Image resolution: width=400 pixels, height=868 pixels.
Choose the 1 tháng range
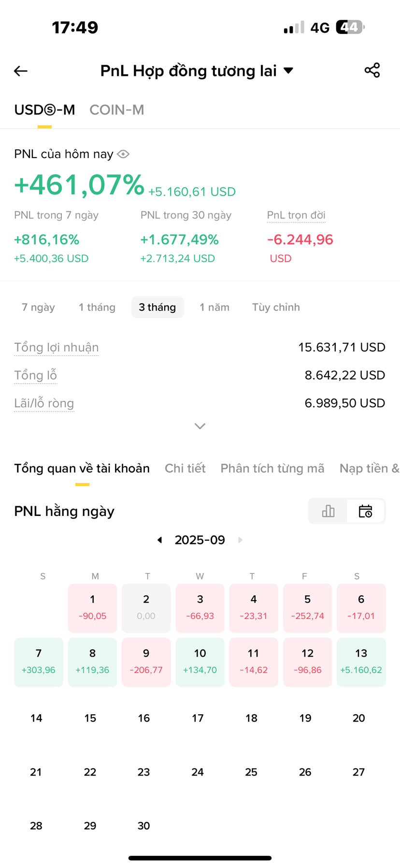tap(97, 308)
